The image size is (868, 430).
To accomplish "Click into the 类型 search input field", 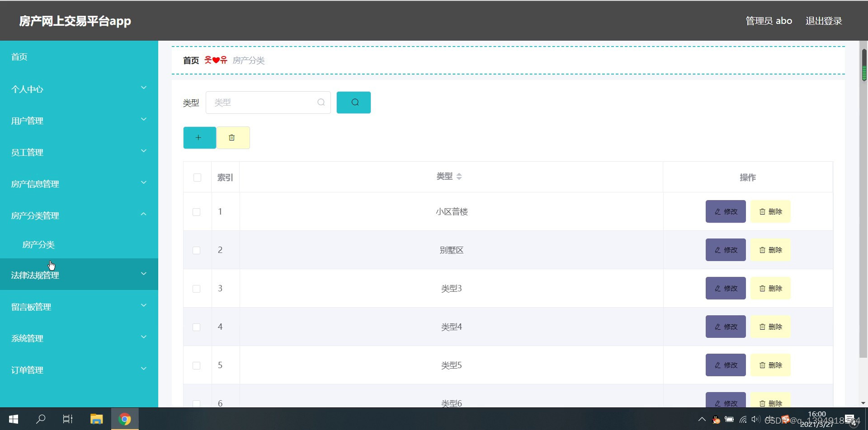I will (x=268, y=103).
